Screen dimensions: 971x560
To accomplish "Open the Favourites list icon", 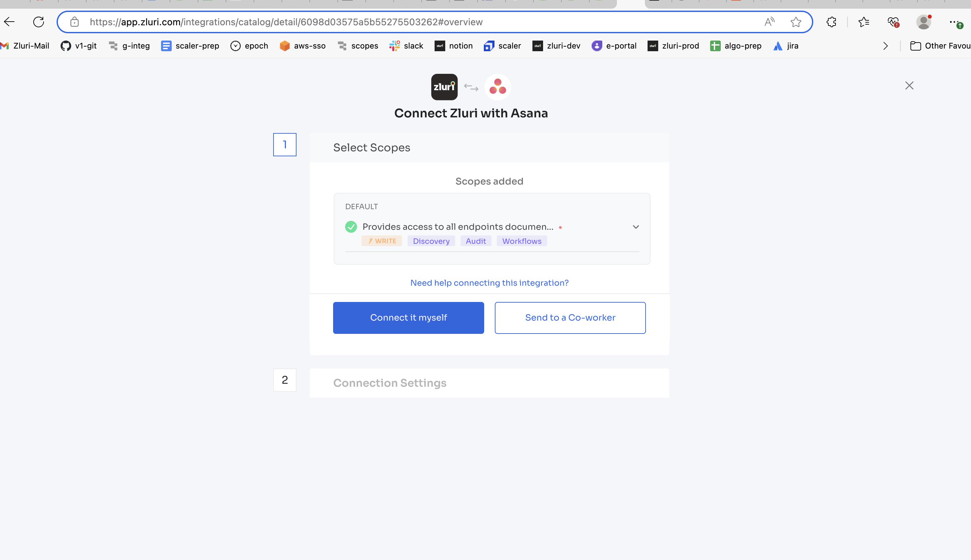I will point(864,22).
